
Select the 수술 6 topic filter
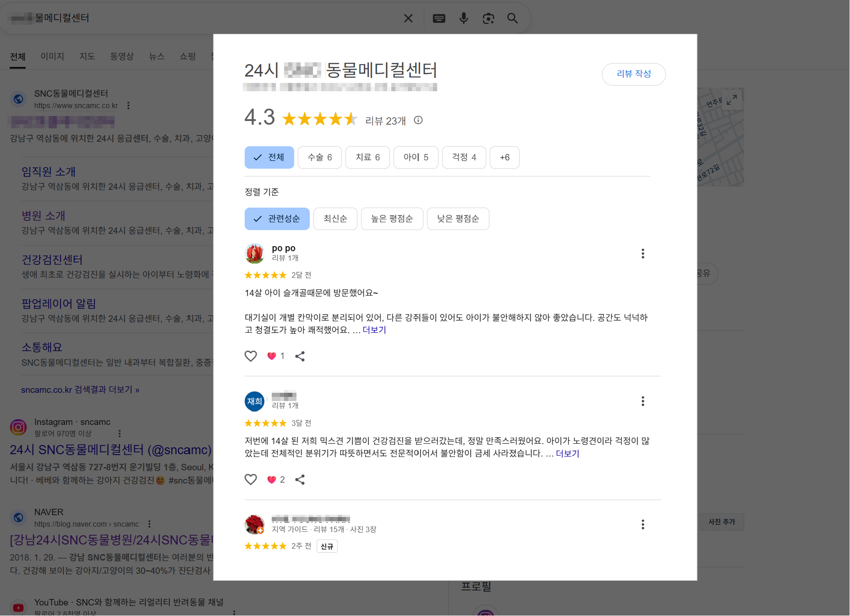pos(319,158)
